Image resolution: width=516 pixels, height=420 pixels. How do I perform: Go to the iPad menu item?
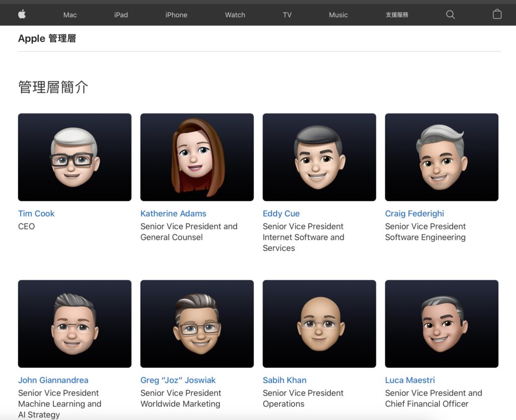point(121,15)
